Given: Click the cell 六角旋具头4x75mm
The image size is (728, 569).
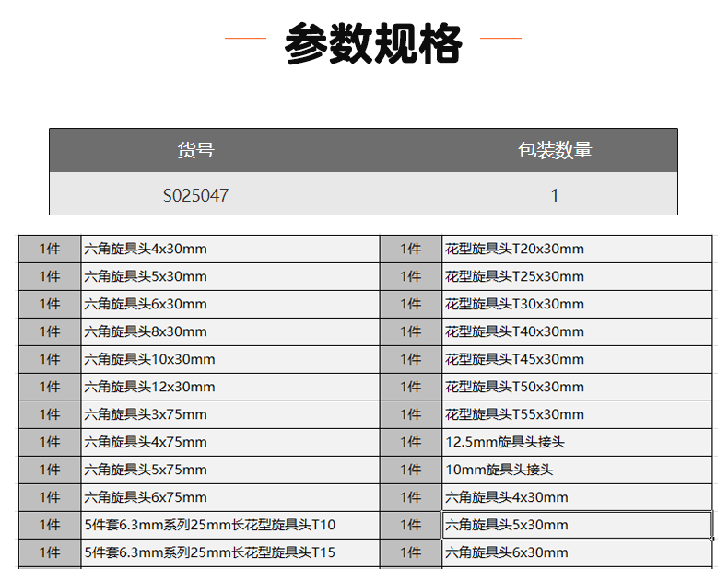Looking at the screenshot, I should click(x=230, y=442).
